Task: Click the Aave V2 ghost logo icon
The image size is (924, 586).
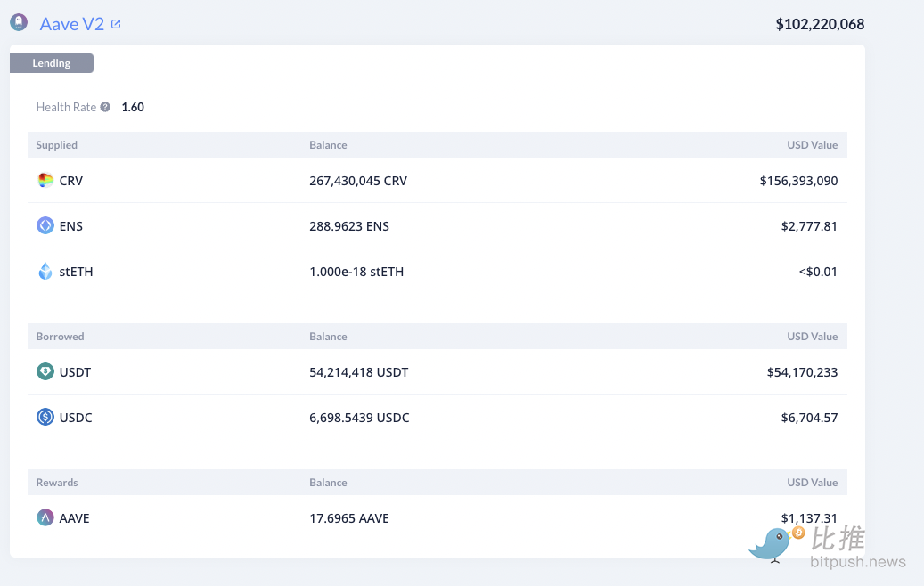Action: 19,23
